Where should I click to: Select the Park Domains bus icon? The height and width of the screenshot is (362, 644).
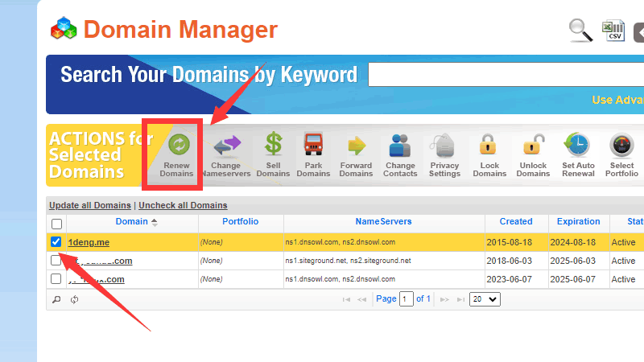[313, 144]
